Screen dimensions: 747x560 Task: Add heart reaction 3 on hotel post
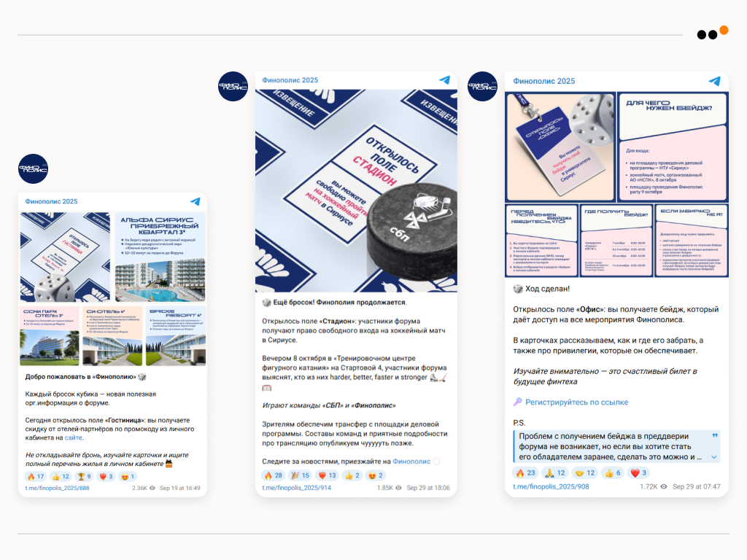(106, 476)
